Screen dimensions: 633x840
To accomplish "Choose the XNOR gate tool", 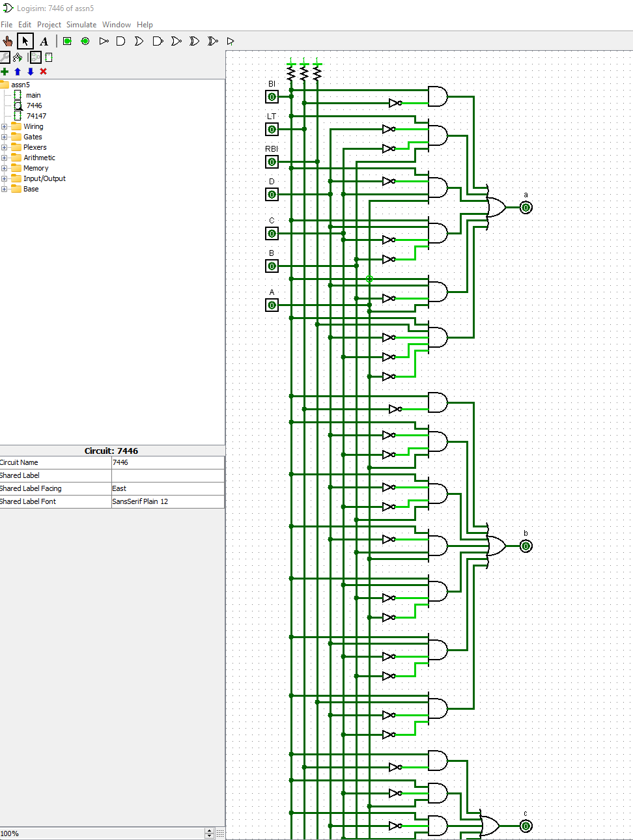I will click(212, 41).
